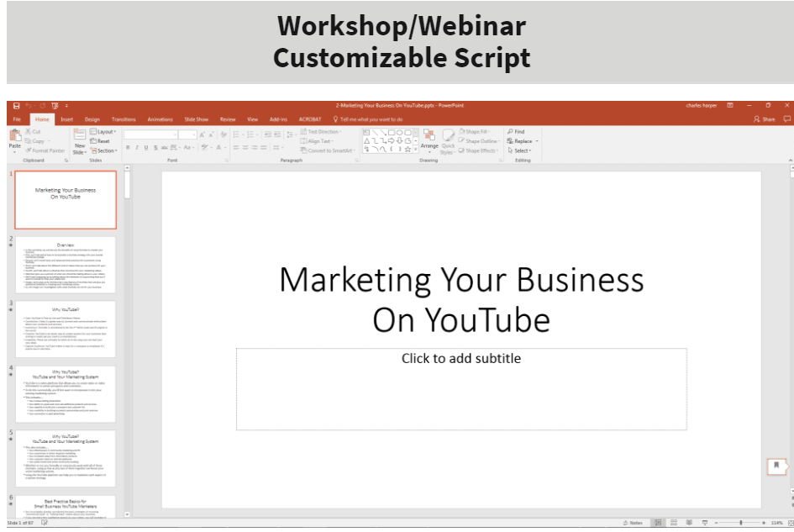Click the 'Click to add subtitle' placeholder
Viewport: 794px width, 532px height.
click(x=461, y=388)
